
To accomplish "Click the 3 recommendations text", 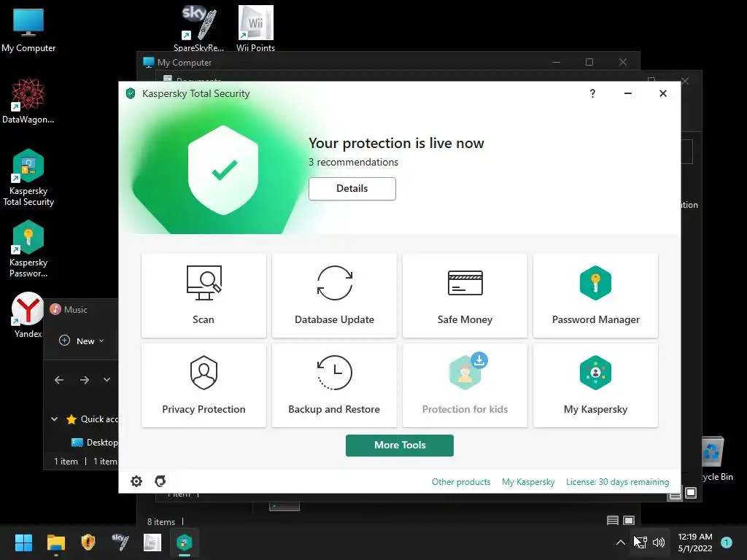I will [x=354, y=162].
